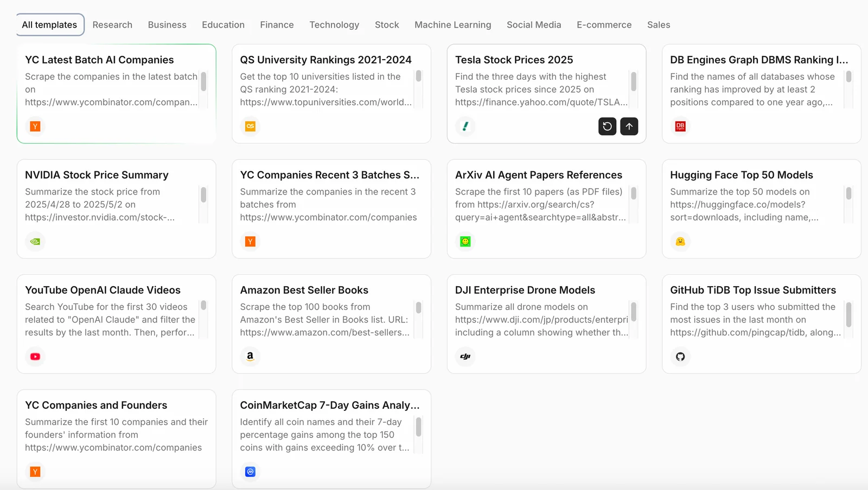The width and height of the screenshot is (868, 490).
Task: Open the ArXiv AI Agent Papers References template
Action: [538, 175]
